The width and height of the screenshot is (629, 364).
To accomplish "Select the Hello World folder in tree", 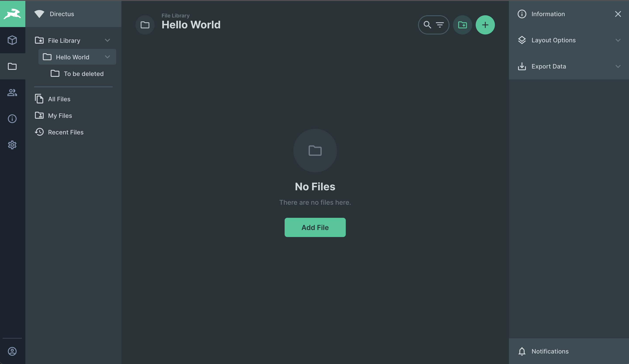I will (x=77, y=57).
